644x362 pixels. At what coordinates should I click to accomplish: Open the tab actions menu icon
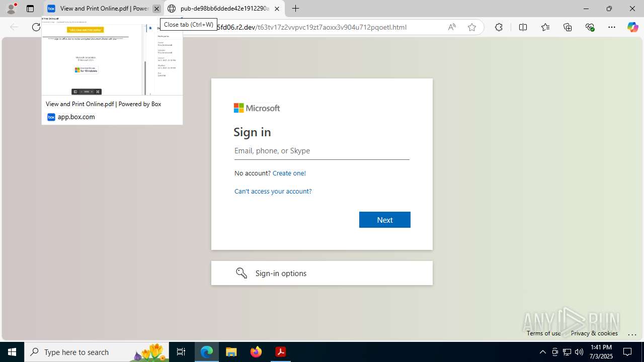click(x=30, y=9)
